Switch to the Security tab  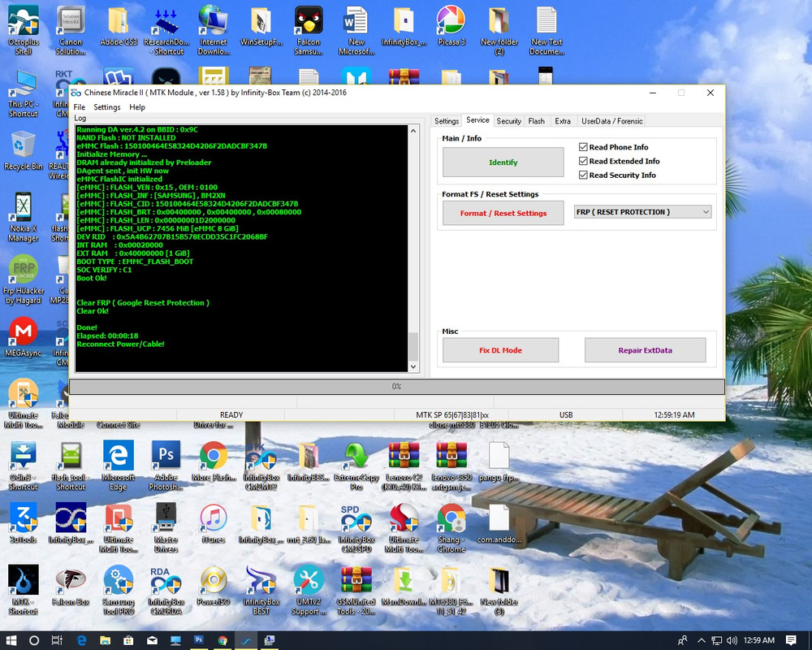click(508, 121)
